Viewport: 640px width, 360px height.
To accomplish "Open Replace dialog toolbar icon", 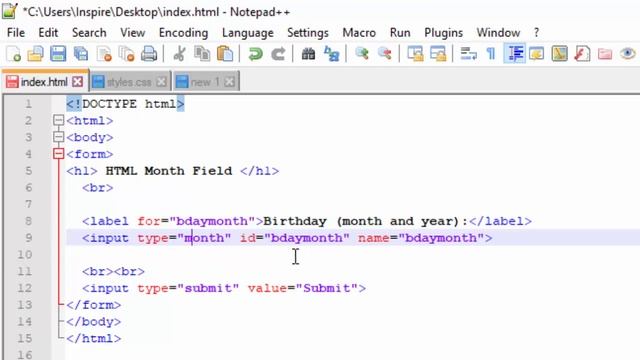I will point(331,54).
